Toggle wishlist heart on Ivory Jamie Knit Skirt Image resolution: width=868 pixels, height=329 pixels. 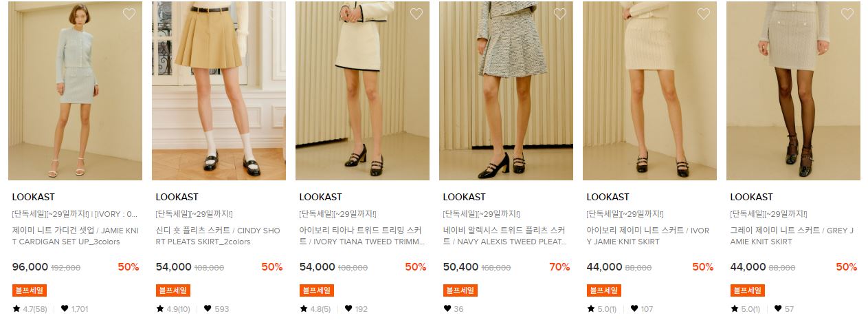click(x=704, y=14)
